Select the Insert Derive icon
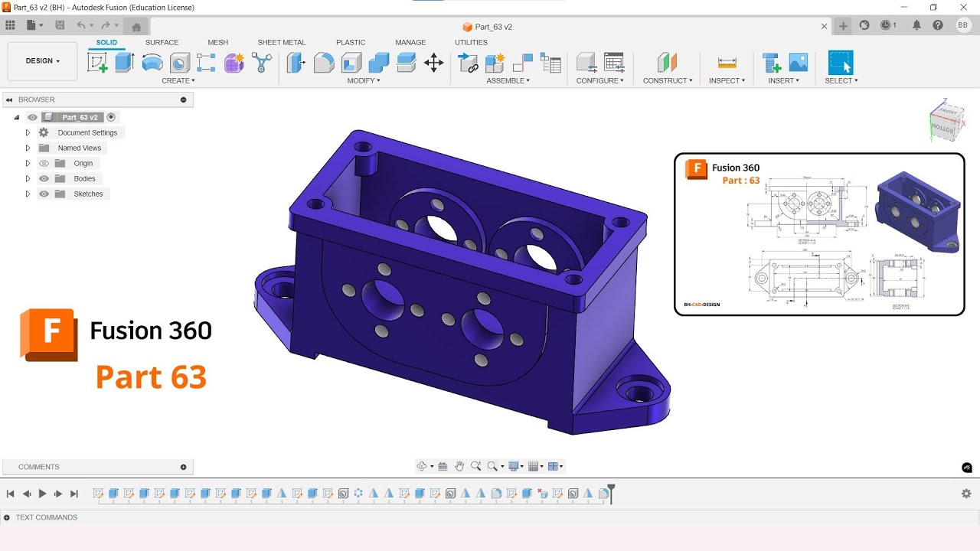 point(772,63)
